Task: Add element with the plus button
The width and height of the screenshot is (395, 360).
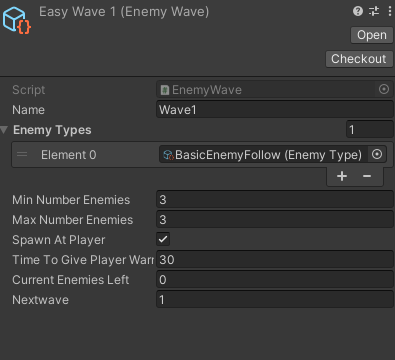Action: point(342,176)
